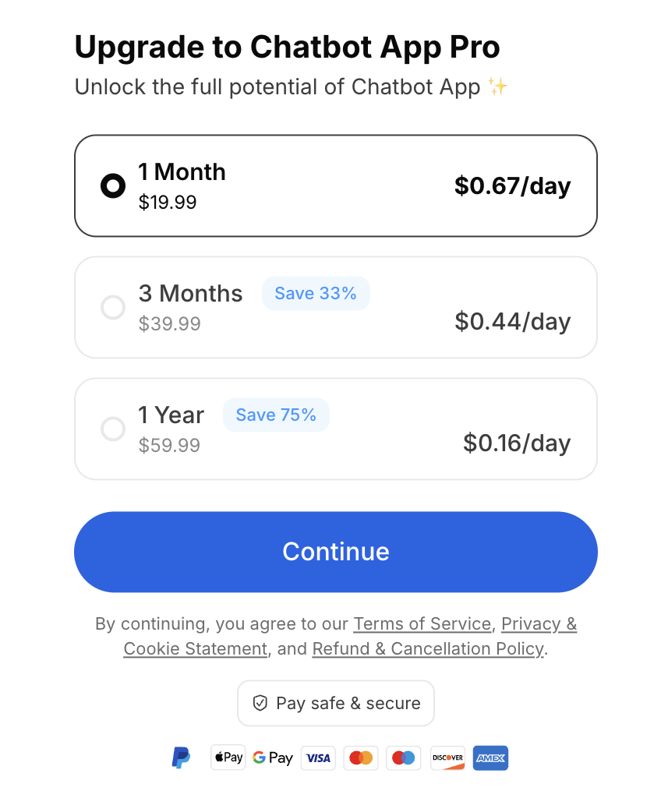Click the Save 75% badge

(x=276, y=415)
